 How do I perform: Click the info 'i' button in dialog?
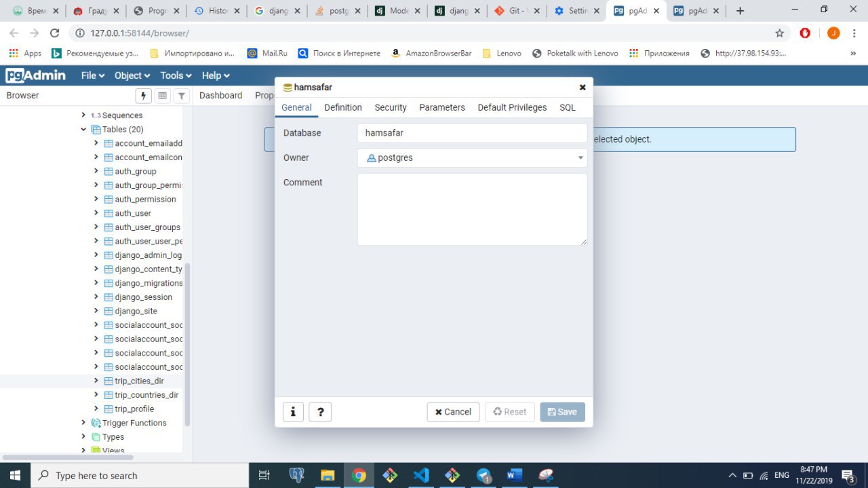click(293, 412)
